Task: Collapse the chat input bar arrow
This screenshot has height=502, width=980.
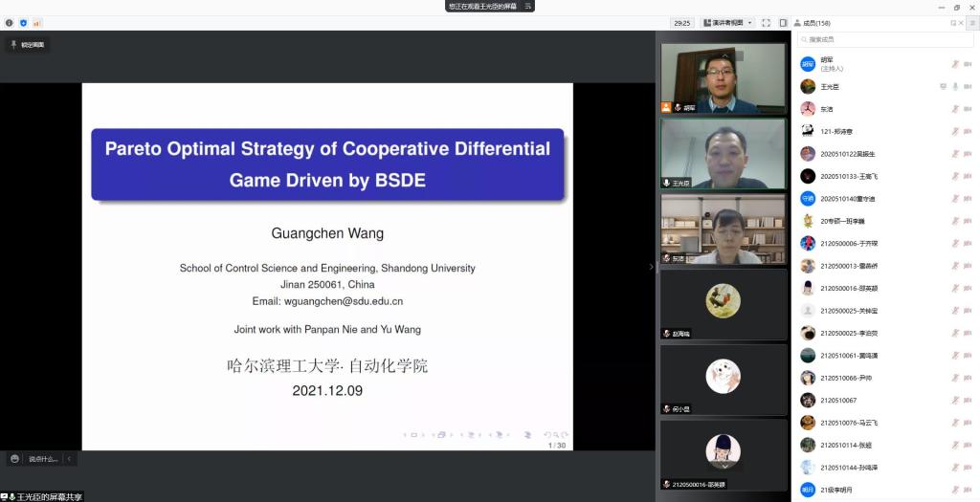Action: pos(69,459)
